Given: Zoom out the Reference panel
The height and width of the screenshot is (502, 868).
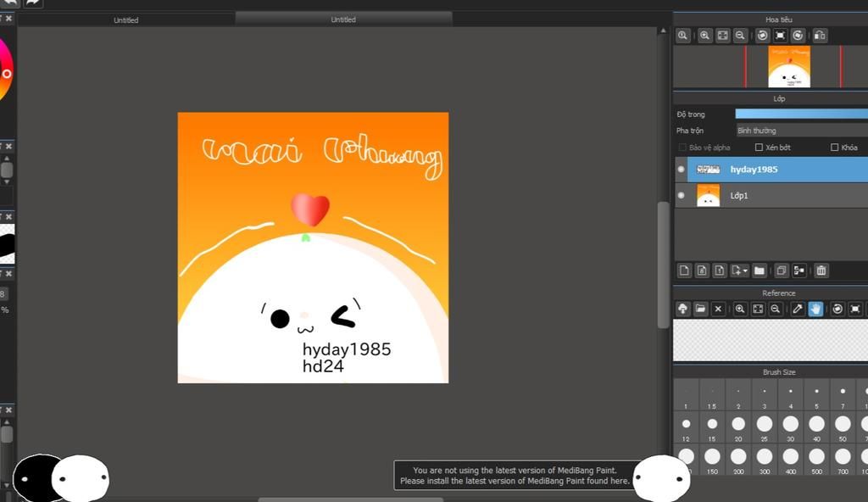Looking at the screenshot, I should pos(776,309).
